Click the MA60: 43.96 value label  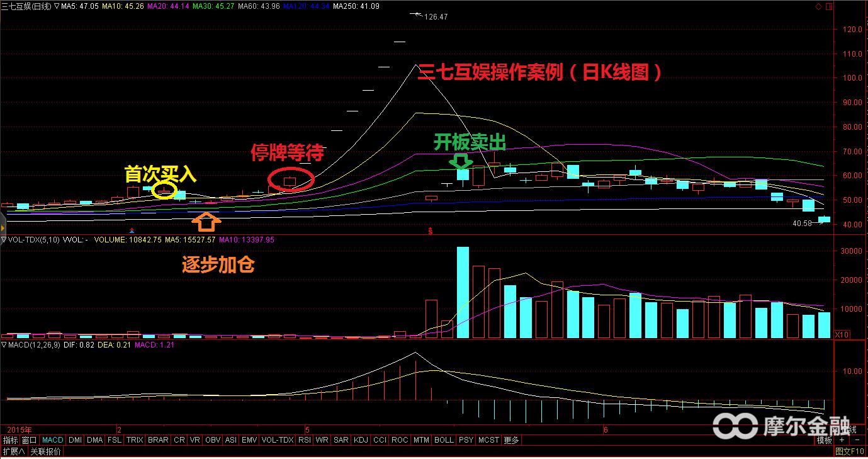(259, 6)
